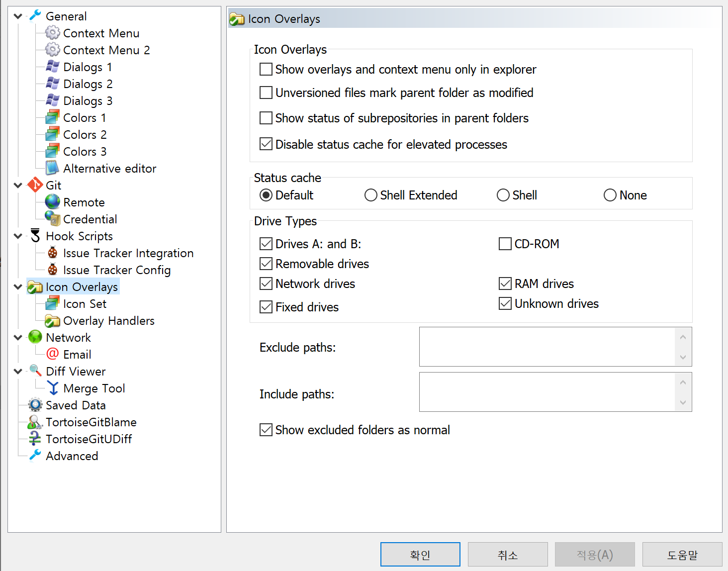Collapse the Diff Viewer tree node
The image size is (728, 571).
[x=18, y=372]
